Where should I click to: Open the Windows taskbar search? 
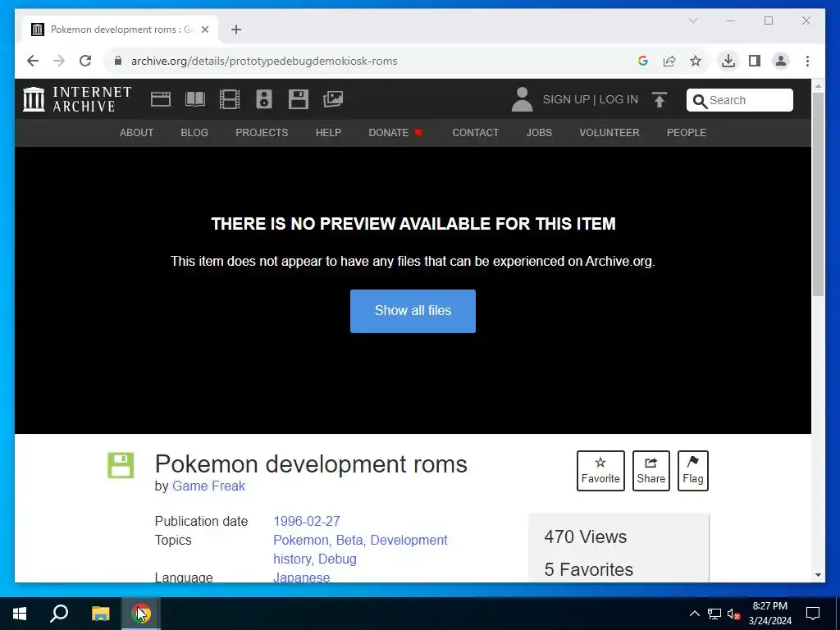(59, 614)
